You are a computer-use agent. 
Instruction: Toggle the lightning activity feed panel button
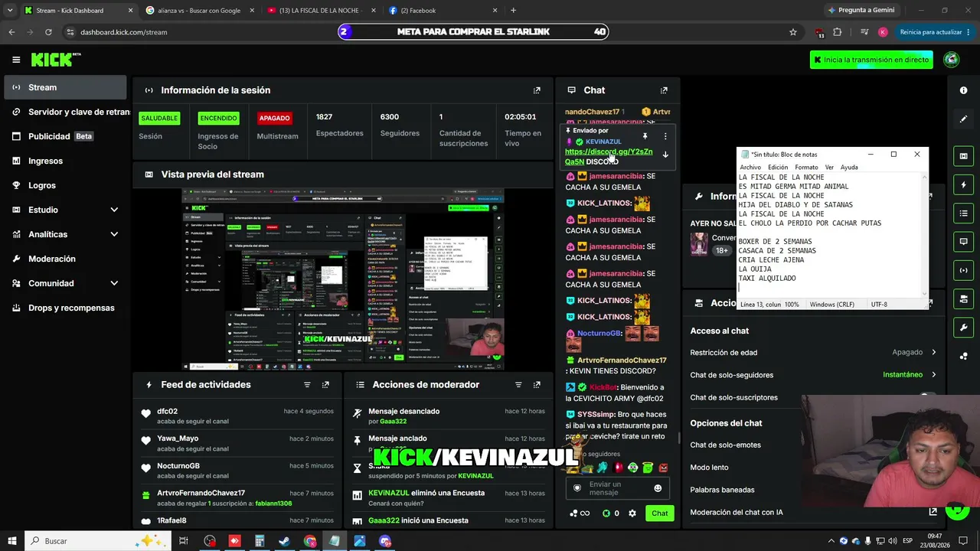click(964, 184)
